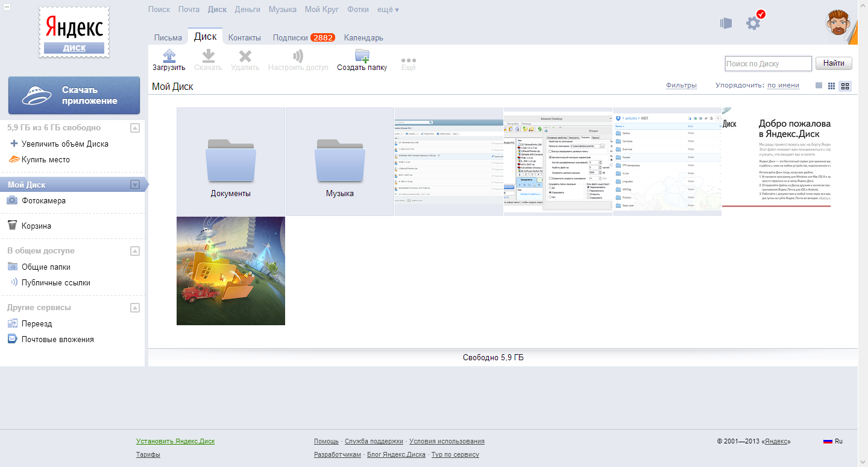Open the Подписки tab with 2882 badge

tap(304, 37)
